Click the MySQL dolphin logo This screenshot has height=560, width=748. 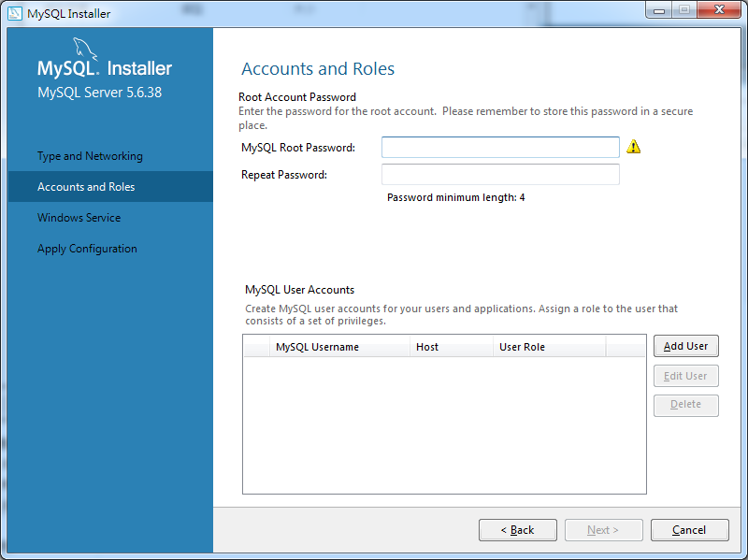pos(85,49)
